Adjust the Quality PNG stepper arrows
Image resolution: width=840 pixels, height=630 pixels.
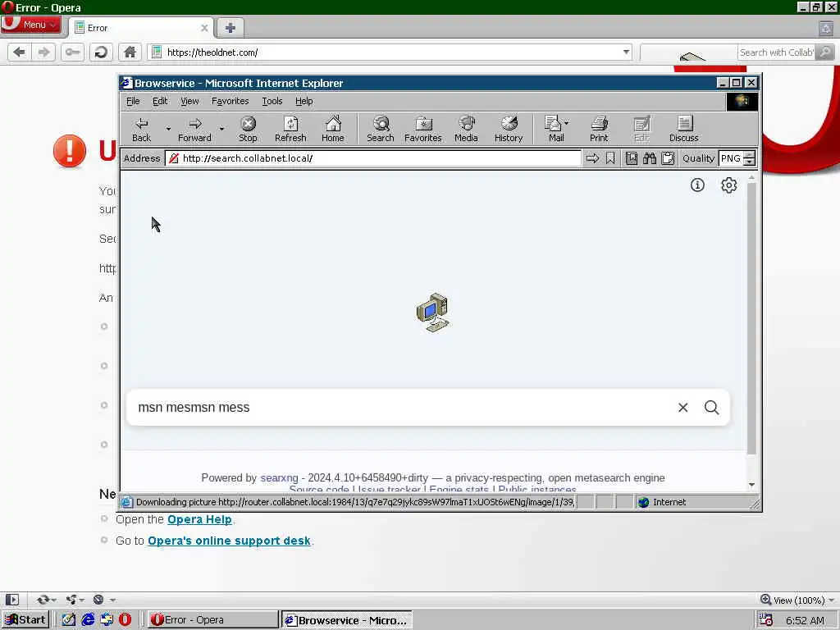(750, 158)
